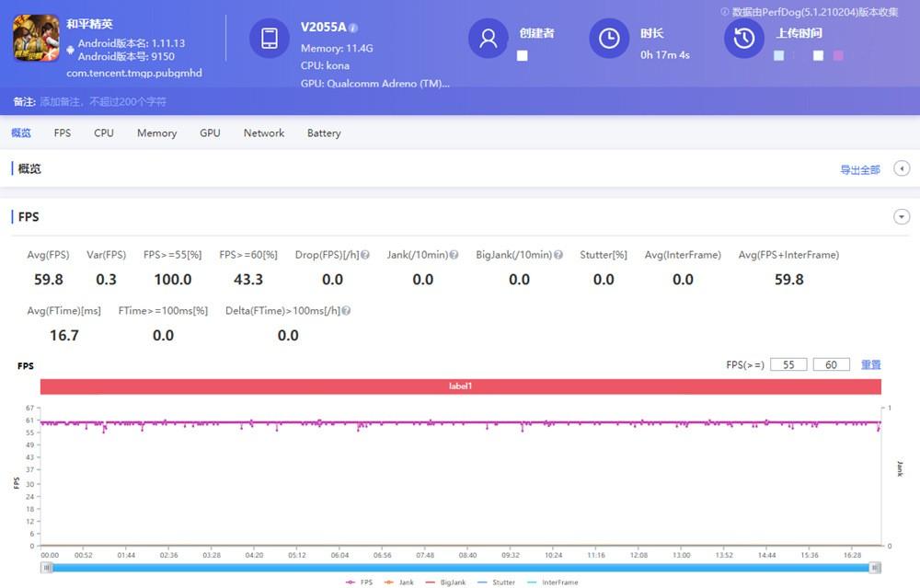Viewport: 920px width, 588px height.
Task: Switch to the CPU tab
Action: click(104, 133)
